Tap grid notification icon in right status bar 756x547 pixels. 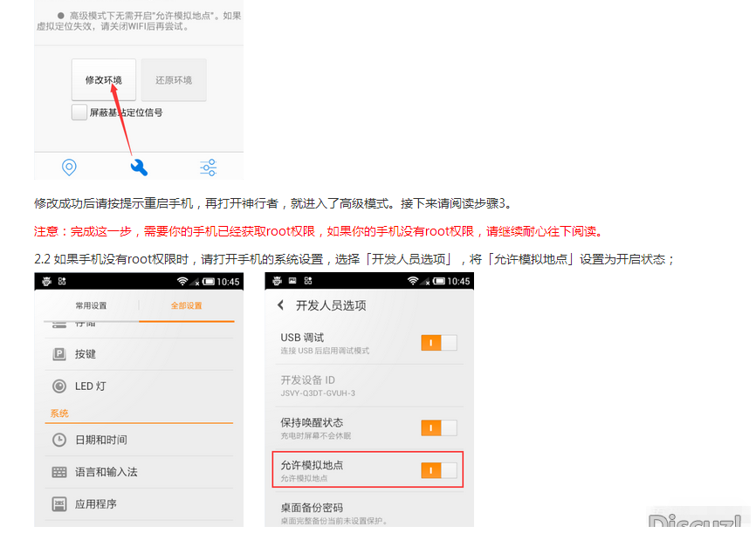[x=308, y=281]
